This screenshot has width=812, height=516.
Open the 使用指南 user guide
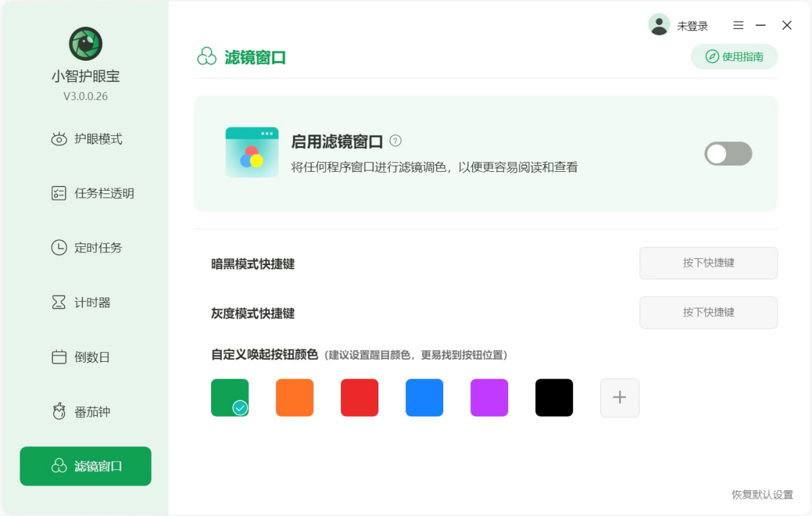tap(734, 57)
